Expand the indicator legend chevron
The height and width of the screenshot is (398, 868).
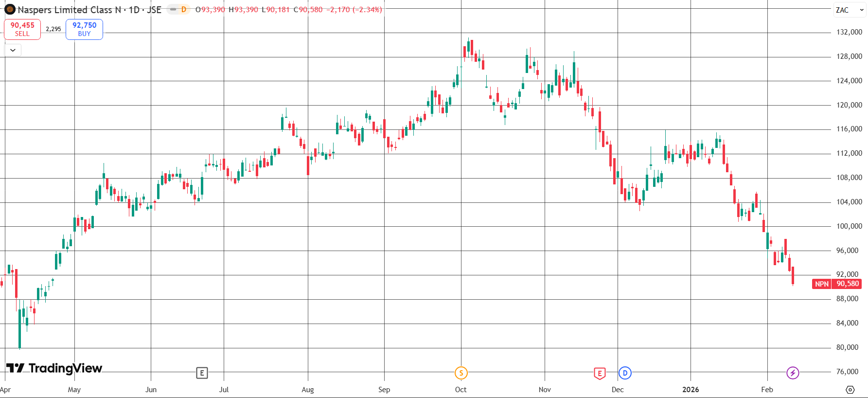13,50
